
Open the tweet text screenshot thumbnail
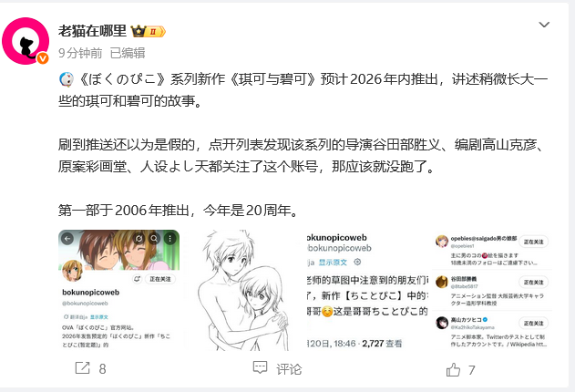tap(367, 290)
